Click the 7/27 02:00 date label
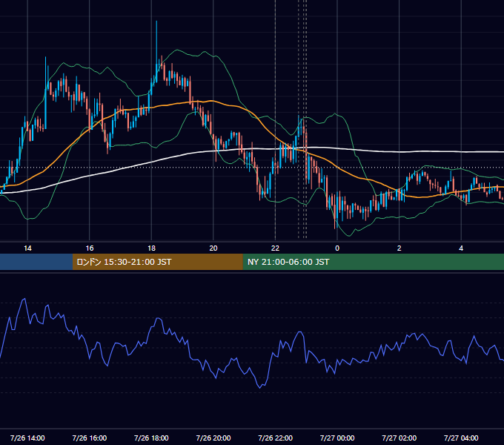Screen dimensions: 504x445 [399, 438]
